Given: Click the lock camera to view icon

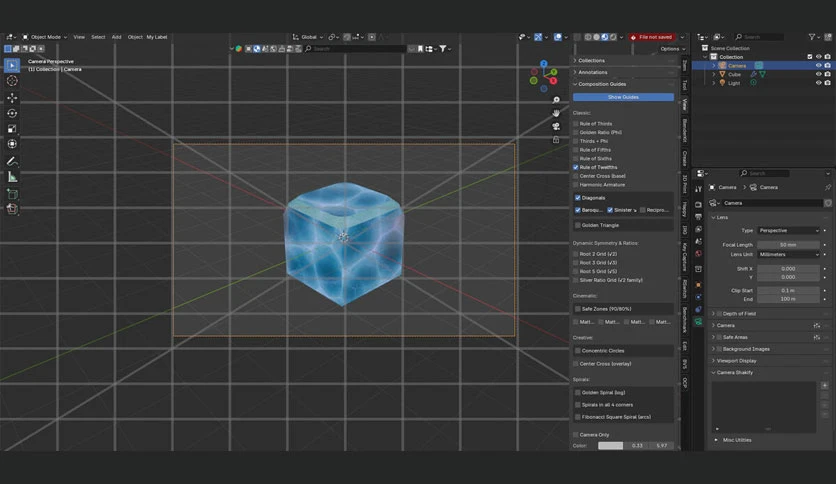Looking at the screenshot, I should point(556,140).
